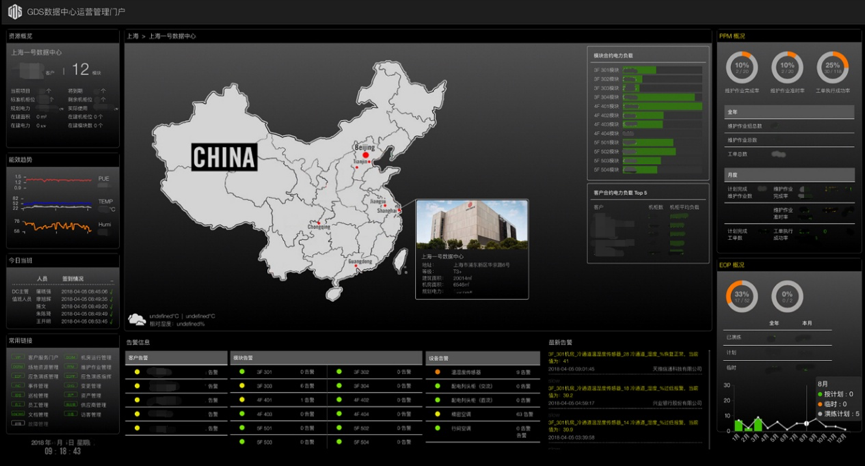The image size is (865, 466).
Task: Click the 维护作业准时率 10% donut gauge
Action: [x=787, y=67]
